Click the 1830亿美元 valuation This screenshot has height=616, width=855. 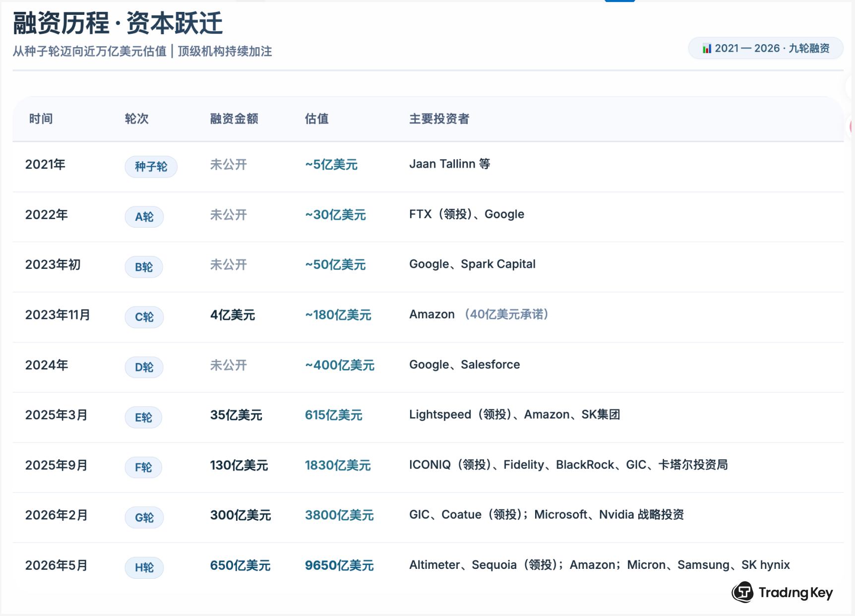pyautogui.click(x=338, y=465)
